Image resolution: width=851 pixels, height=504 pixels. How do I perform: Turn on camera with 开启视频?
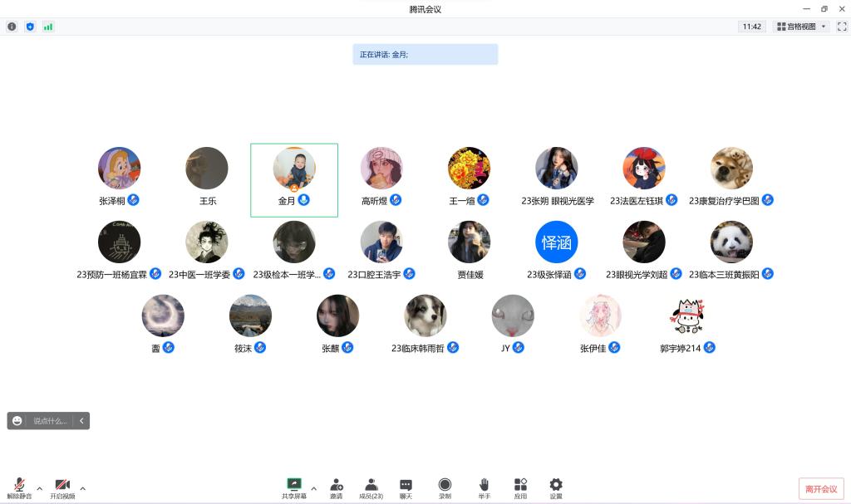point(62,488)
